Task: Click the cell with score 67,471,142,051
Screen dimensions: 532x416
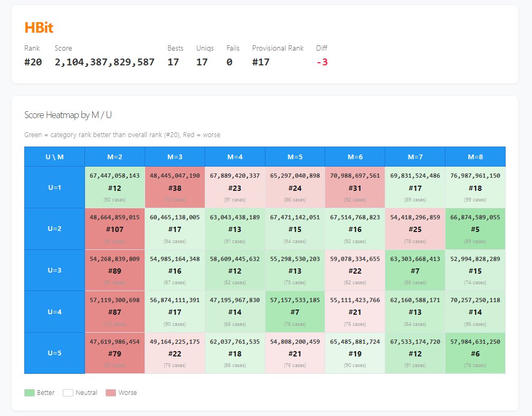Action: coord(295,229)
